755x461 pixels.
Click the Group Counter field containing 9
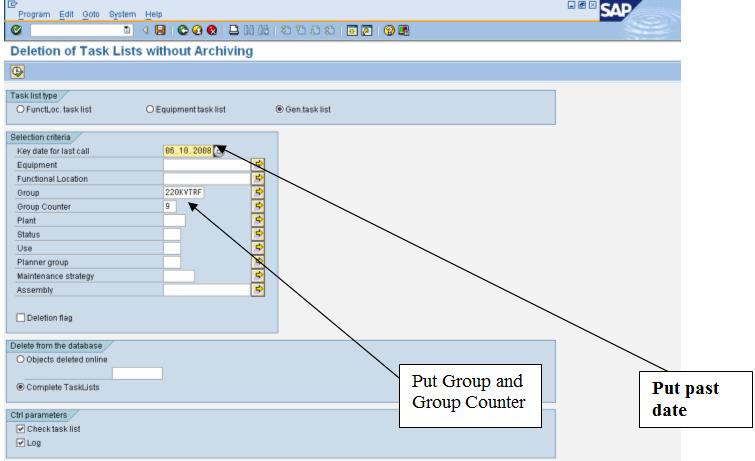[170, 207]
